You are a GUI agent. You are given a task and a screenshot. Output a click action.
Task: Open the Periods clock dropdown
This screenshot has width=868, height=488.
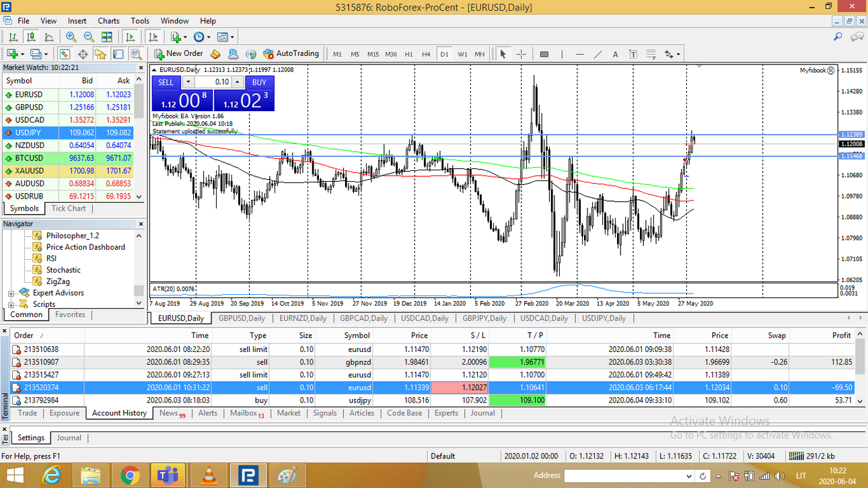pos(202,37)
